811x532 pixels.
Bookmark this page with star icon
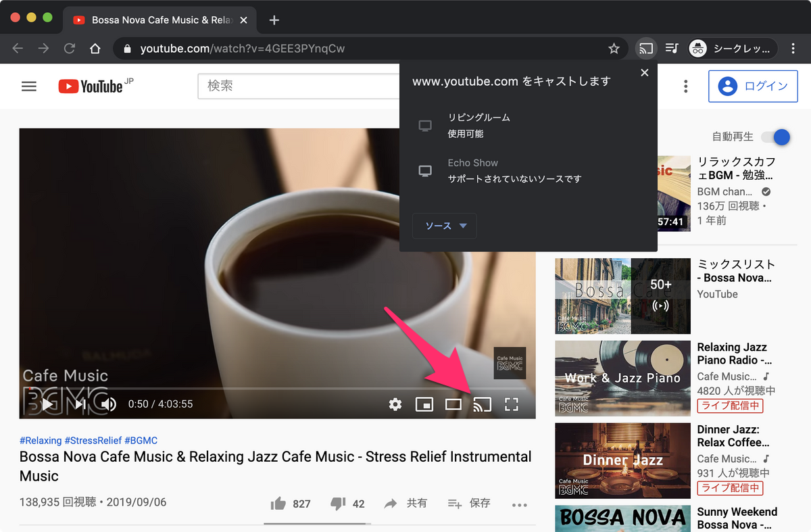614,49
